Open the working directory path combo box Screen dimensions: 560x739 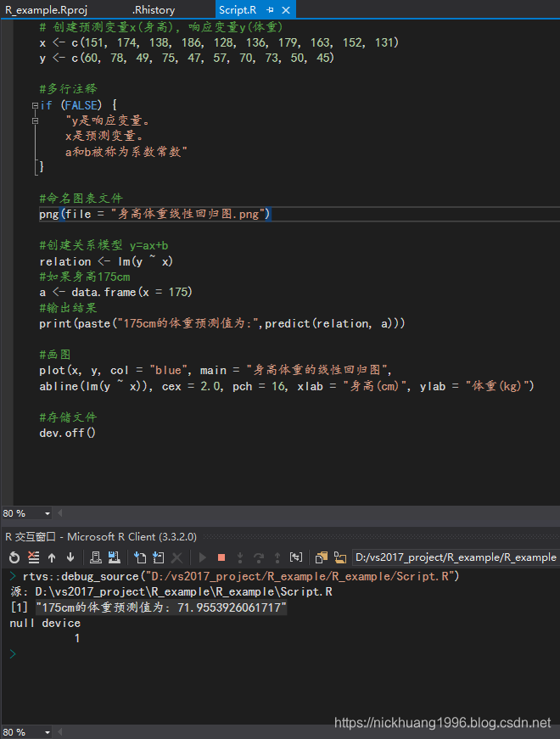pos(456,557)
